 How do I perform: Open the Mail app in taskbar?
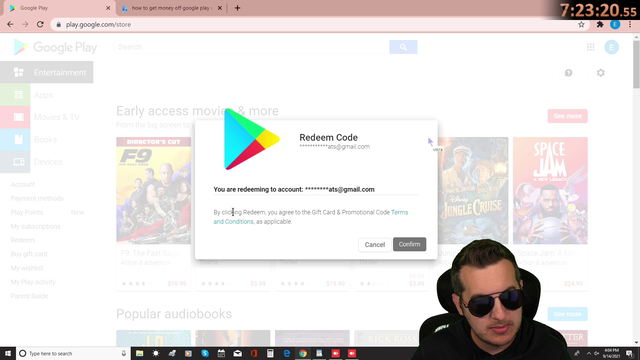(x=238, y=353)
